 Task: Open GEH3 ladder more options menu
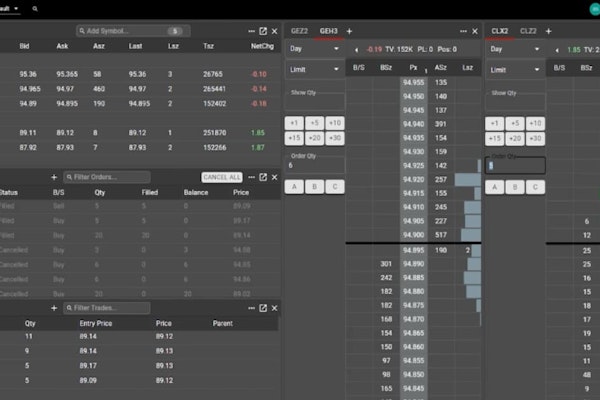click(x=462, y=31)
